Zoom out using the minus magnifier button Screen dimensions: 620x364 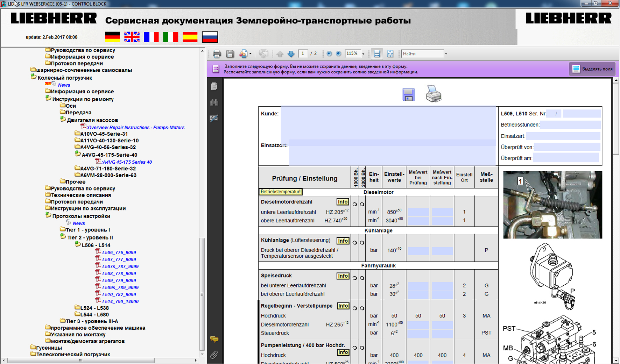click(x=329, y=54)
